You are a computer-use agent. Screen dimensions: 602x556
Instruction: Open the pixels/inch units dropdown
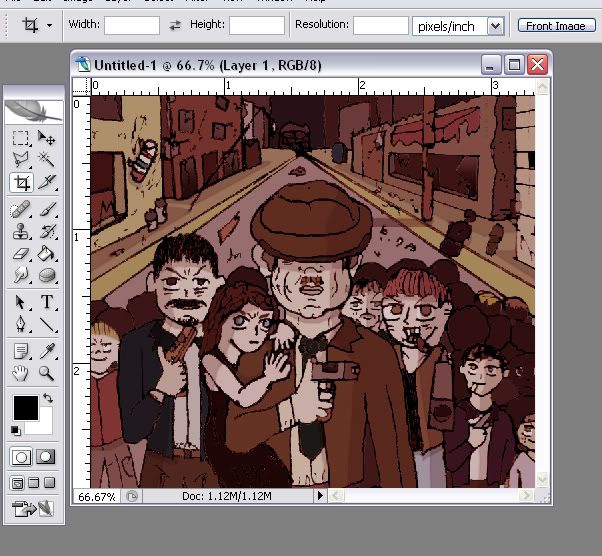(x=496, y=26)
